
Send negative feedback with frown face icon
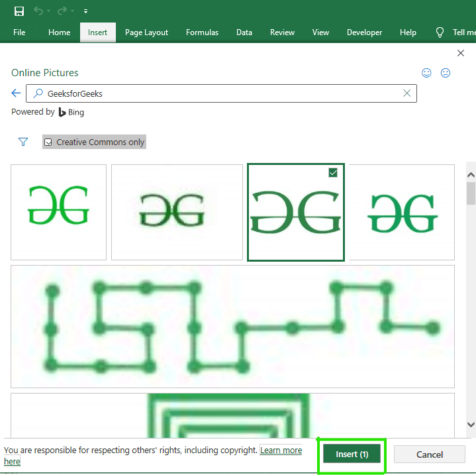click(x=445, y=73)
